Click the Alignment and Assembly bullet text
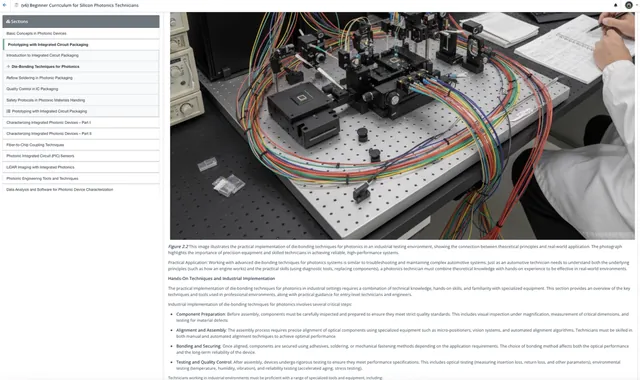 pos(404,333)
